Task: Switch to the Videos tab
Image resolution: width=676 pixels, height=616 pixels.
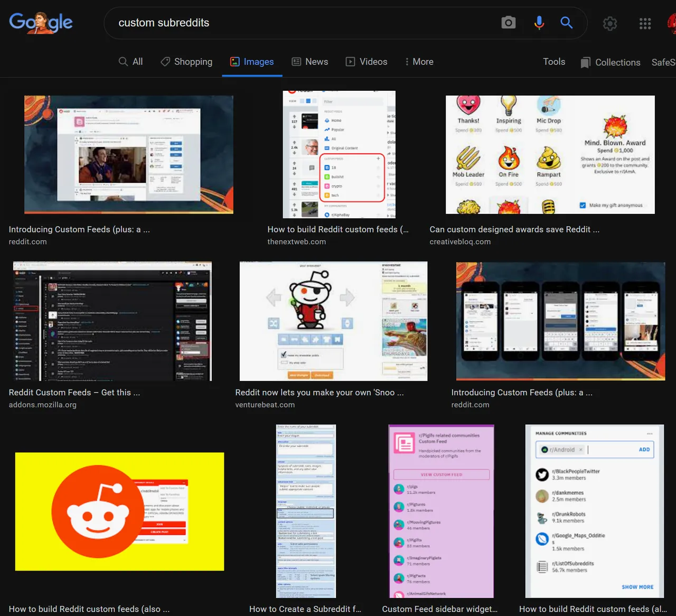Action: (x=367, y=62)
